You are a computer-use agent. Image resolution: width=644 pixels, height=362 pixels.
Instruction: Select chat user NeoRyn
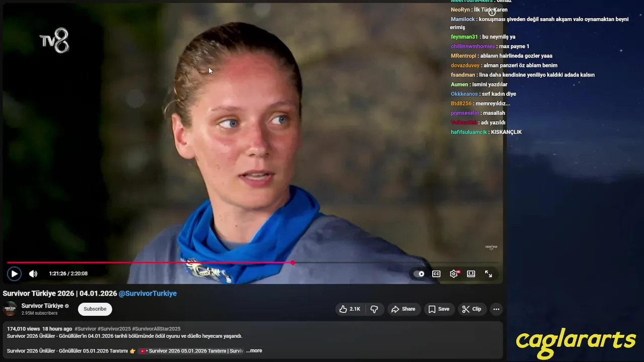[x=460, y=10]
